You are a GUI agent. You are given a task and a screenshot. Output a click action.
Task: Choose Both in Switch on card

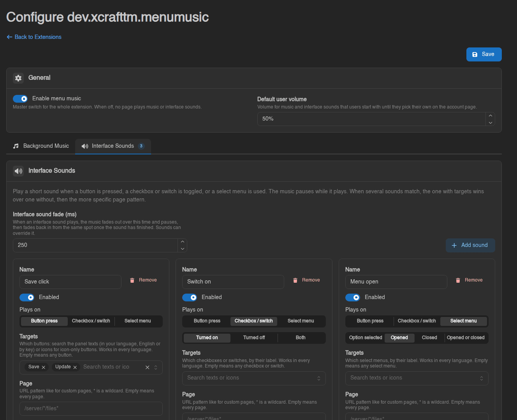point(301,338)
